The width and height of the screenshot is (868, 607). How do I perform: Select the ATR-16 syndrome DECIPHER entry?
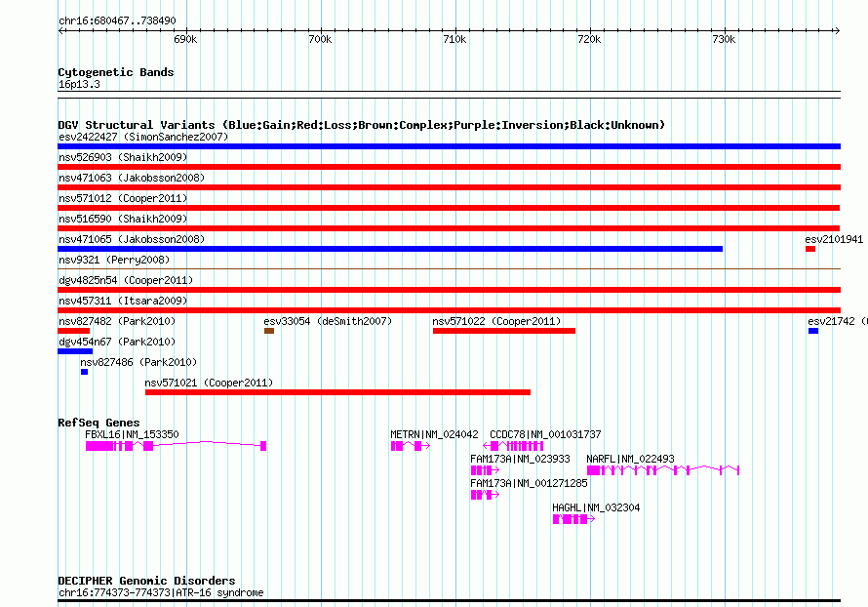pyautogui.click(x=161, y=593)
